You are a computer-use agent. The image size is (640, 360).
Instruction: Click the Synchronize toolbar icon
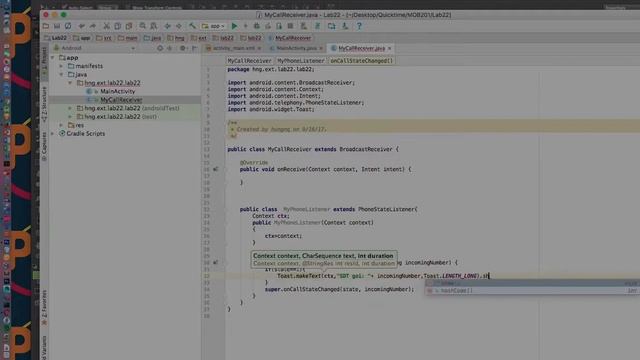click(x=68, y=26)
